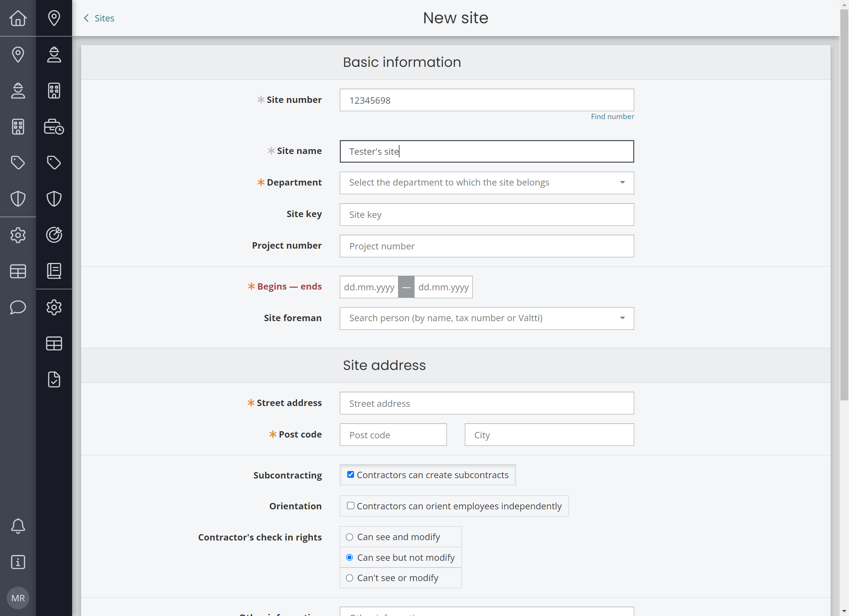Open the Home icon in left sidebar
This screenshot has height=616, width=849.
(18, 18)
